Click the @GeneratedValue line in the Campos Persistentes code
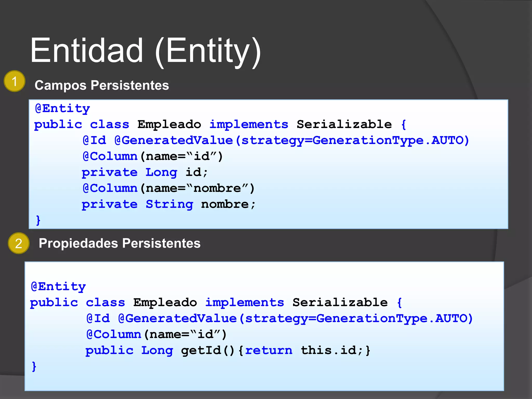The width and height of the screenshot is (532, 399). (276, 140)
